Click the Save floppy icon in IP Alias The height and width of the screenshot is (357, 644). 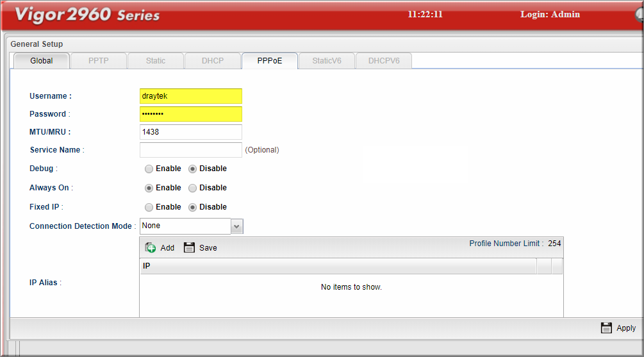(x=189, y=248)
